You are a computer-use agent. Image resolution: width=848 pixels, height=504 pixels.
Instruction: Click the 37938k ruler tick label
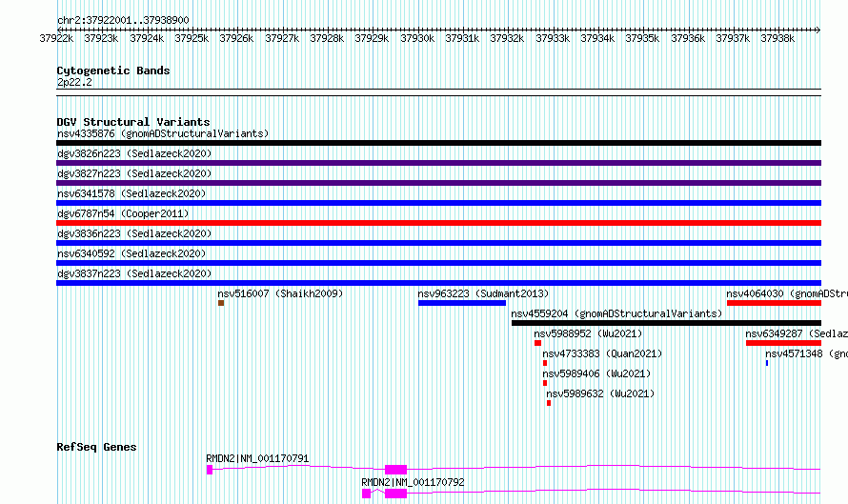tap(777, 38)
